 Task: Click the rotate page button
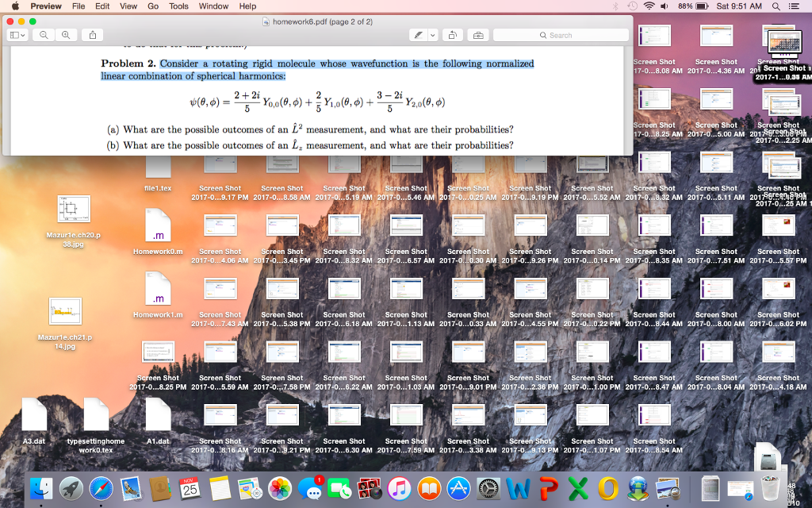(x=453, y=35)
